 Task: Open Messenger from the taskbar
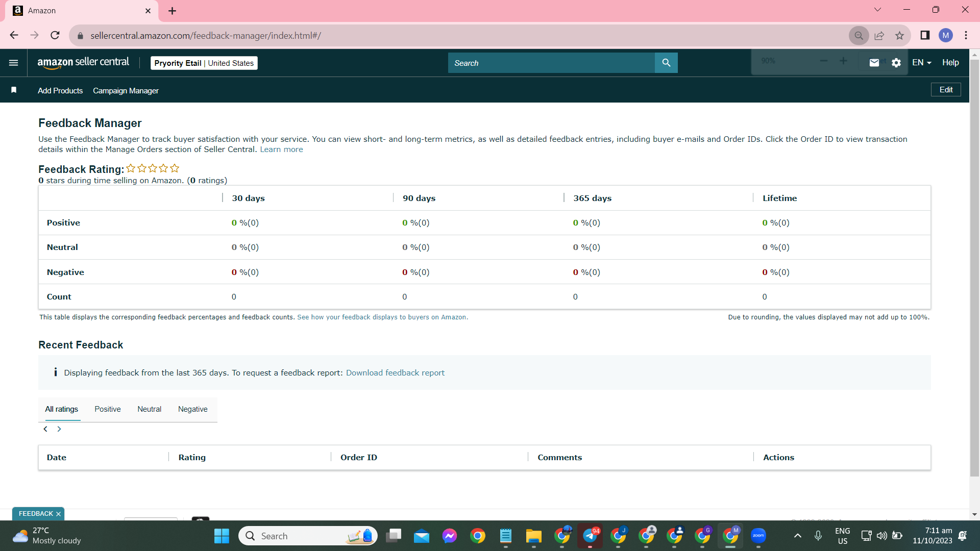click(x=450, y=536)
